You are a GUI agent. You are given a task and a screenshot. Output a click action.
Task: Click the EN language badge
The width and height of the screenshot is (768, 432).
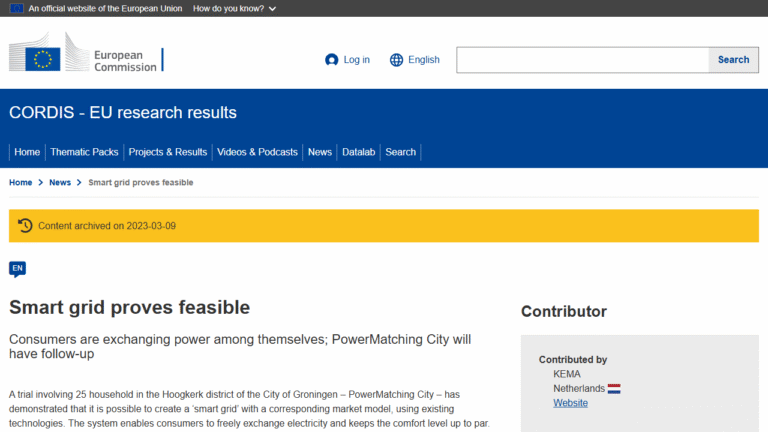pyautogui.click(x=17, y=268)
